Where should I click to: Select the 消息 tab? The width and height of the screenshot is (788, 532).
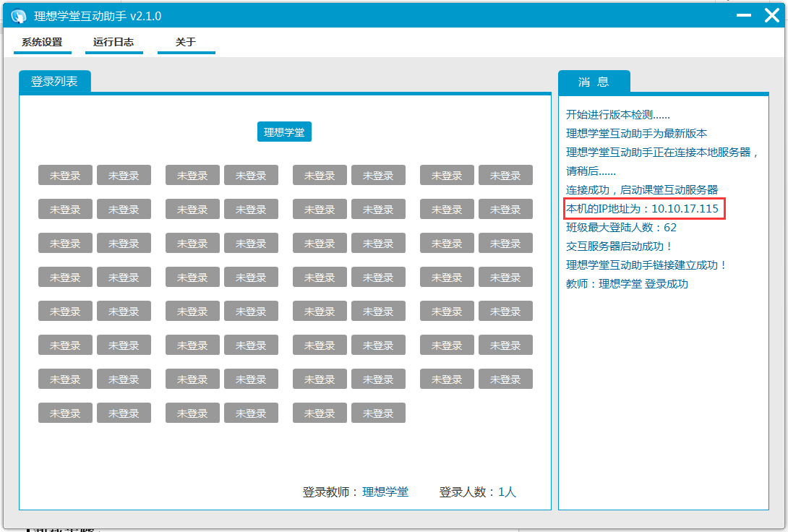tap(594, 82)
